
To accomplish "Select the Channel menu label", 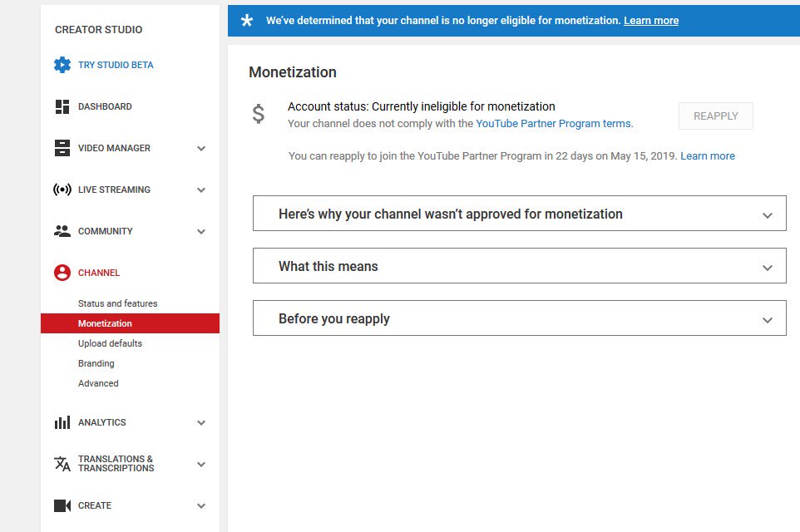I will click(x=98, y=273).
